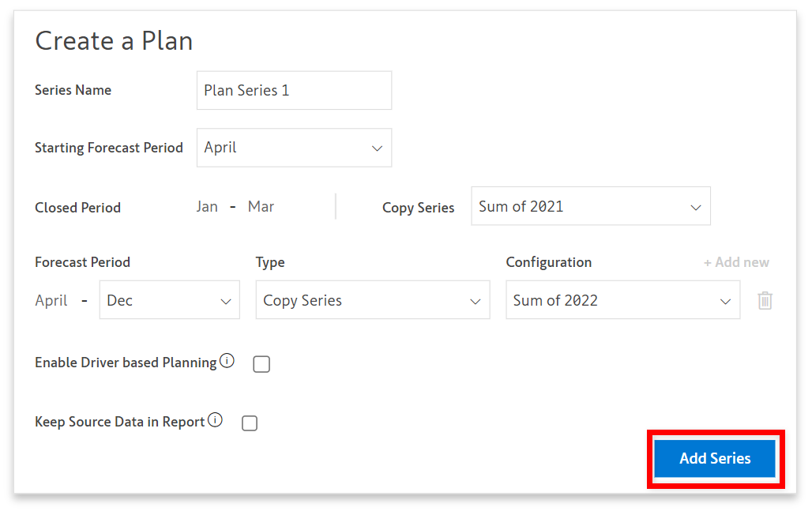The image size is (812, 511).
Task: Enable the Driver based Planning checkbox
Action: (261, 364)
